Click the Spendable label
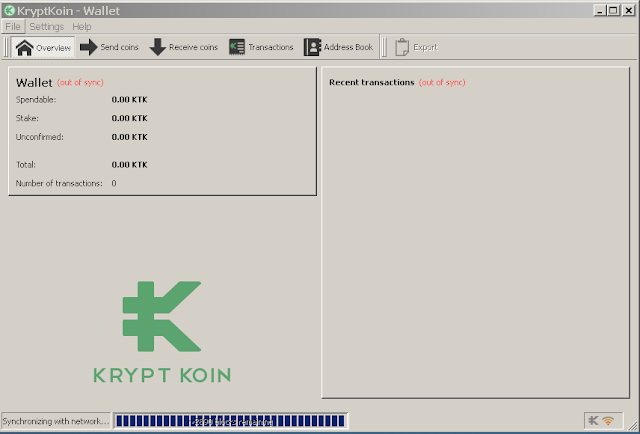The height and width of the screenshot is (434, 640). [x=36, y=100]
